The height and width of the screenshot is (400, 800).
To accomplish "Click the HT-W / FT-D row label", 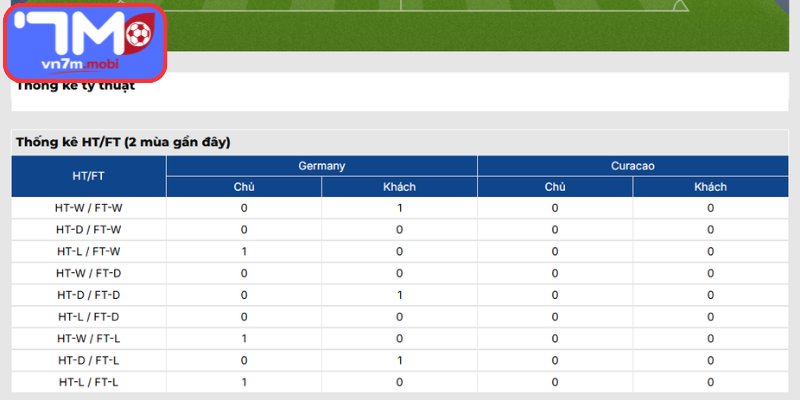I will coord(89,273).
